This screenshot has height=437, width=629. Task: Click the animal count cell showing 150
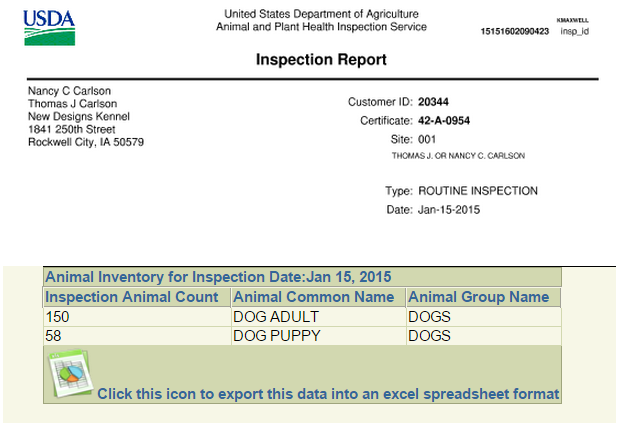click(58, 317)
